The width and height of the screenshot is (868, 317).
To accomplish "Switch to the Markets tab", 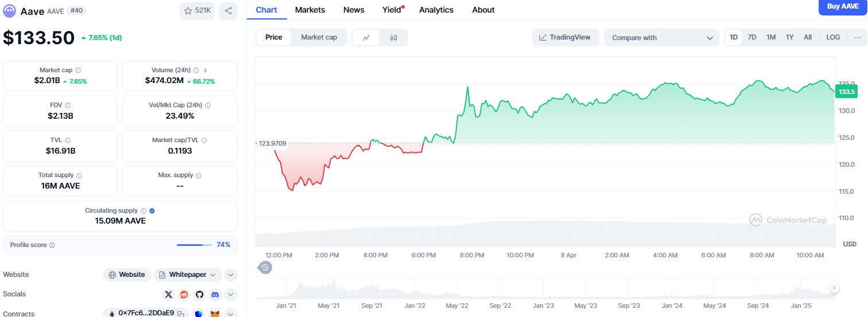I will (310, 10).
